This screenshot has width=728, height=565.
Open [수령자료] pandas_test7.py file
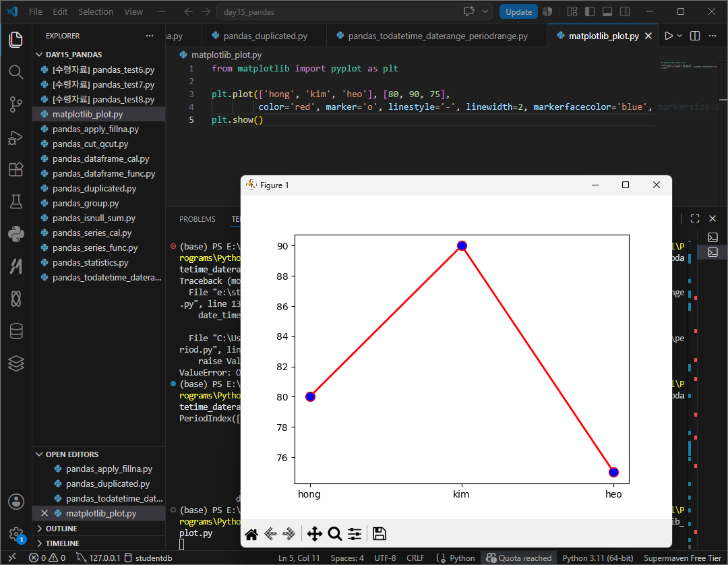(99, 84)
